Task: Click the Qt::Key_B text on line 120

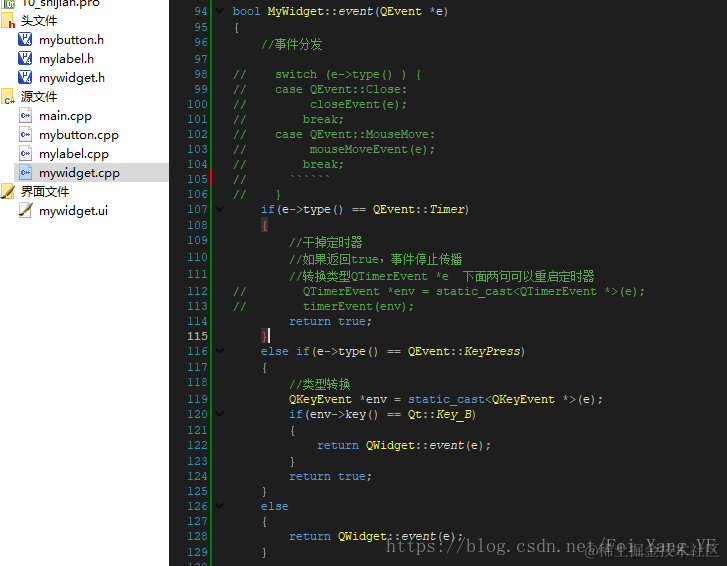Action: point(442,414)
